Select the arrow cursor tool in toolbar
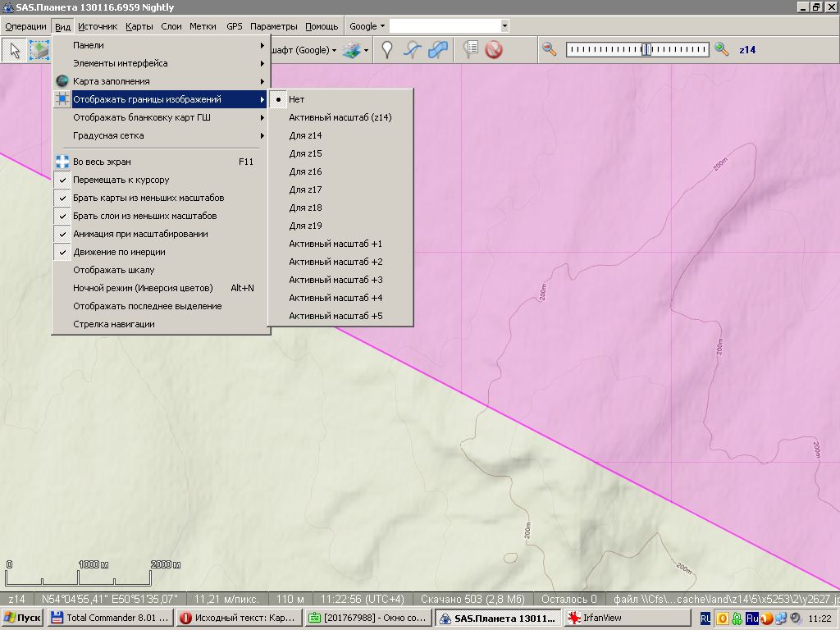 15,50
